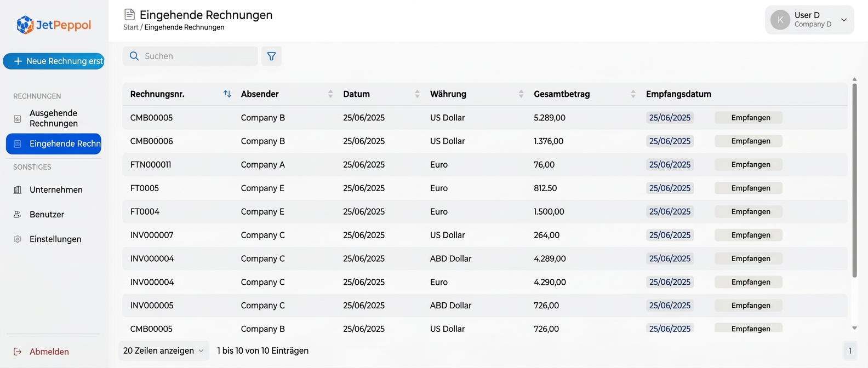Click the Ausgehende Rechnungen sidebar icon
This screenshot has width=868, height=368.
(x=18, y=118)
